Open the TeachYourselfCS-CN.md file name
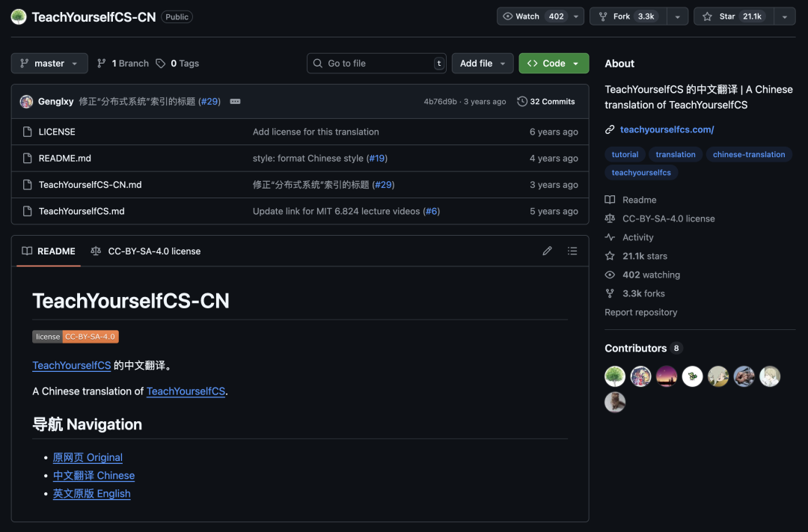Image resolution: width=808 pixels, height=532 pixels. click(x=91, y=185)
